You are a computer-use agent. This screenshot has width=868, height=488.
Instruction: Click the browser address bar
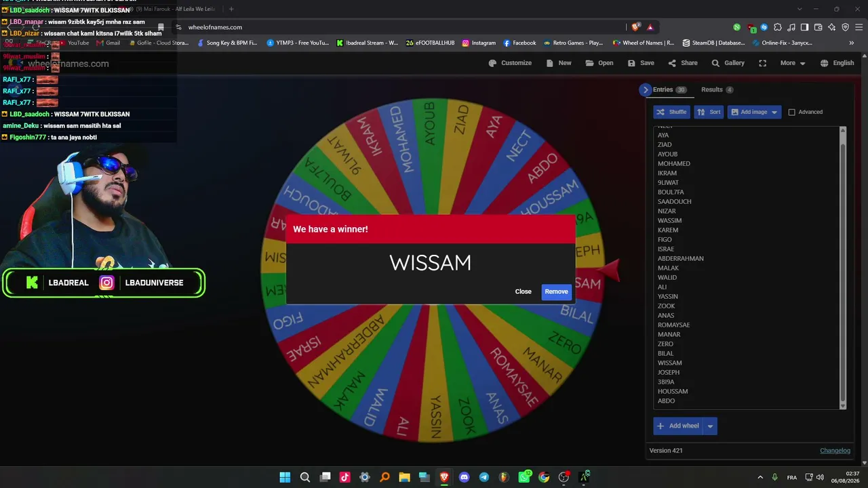pyautogui.click(x=400, y=27)
